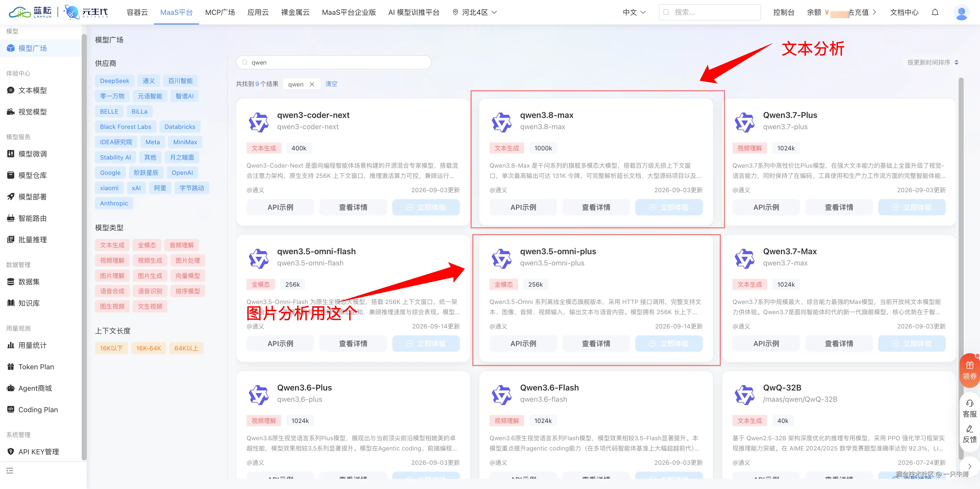Click API示例 for qwen3-coder-next
980x489 pixels.
pyautogui.click(x=280, y=207)
